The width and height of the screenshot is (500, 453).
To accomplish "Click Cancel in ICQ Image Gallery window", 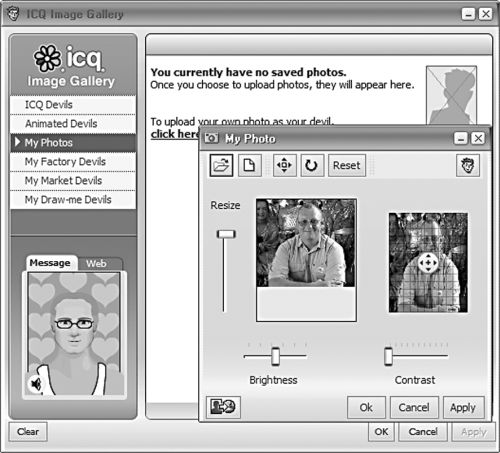I will pyautogui.click(x=423, y=432).
